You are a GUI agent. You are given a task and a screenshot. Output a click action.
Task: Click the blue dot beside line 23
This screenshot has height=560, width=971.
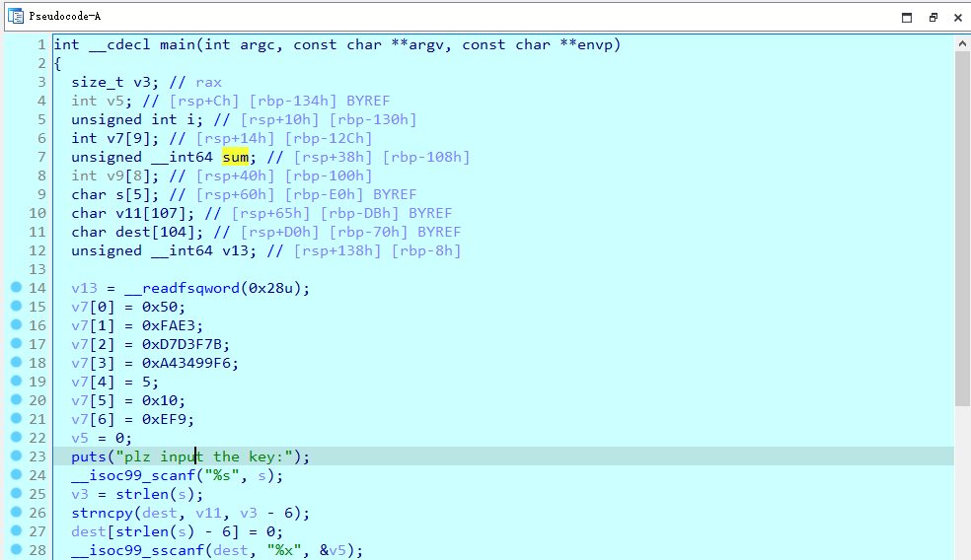(16, 456)
